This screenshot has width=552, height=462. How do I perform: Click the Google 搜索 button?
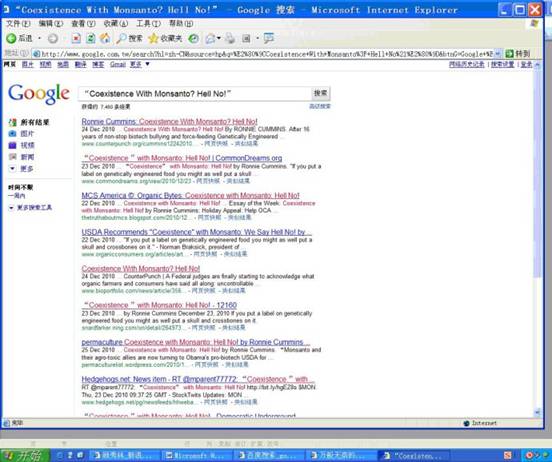pyautogui.click(x=320, y=93)
